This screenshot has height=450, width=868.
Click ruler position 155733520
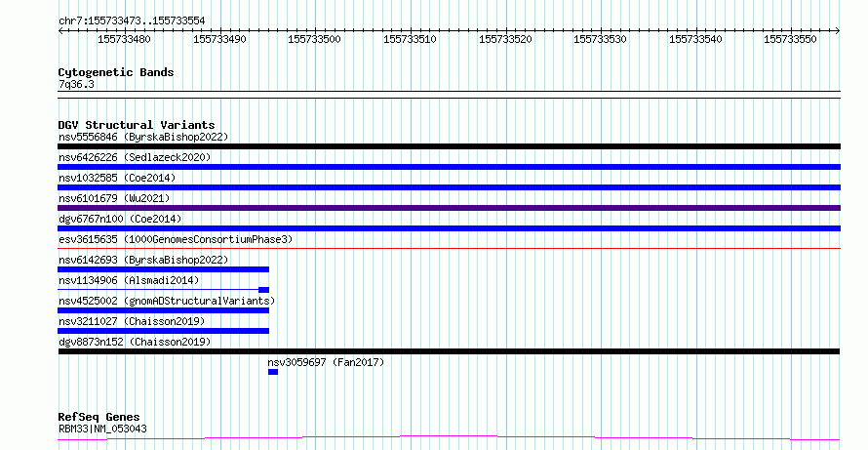505,39
